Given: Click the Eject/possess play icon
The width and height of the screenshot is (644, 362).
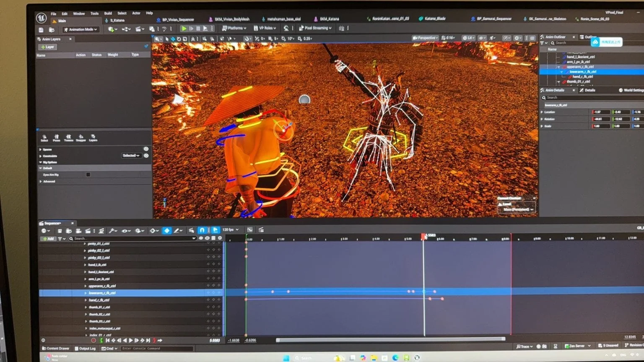Looking at the screenshot, I should [x=205, y=28].
